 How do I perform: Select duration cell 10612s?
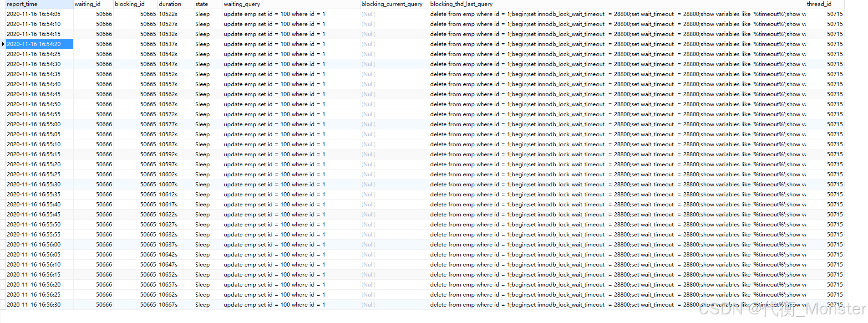[176, 195]
